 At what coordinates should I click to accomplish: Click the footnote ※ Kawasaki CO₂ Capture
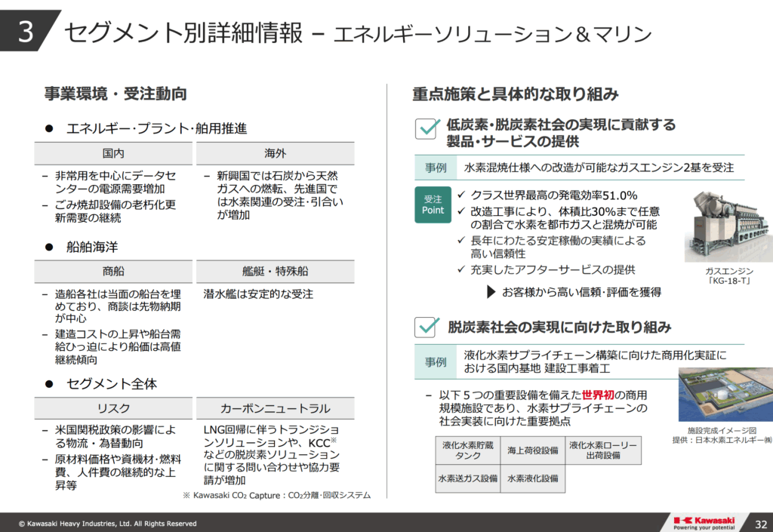click(276, 495)
